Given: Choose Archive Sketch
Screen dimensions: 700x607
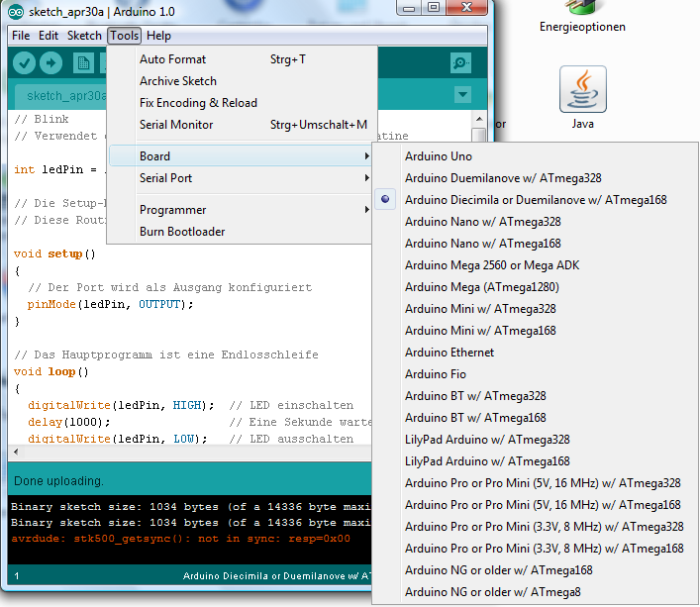Looking at the screenshot, I should pyautogui.click(x=240, y=81).
